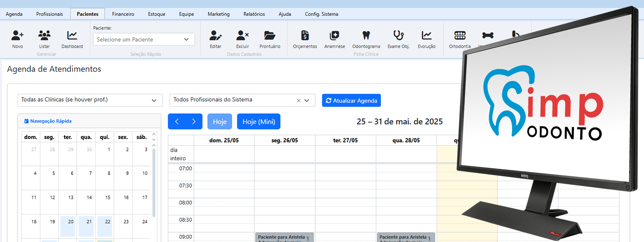644x242 pixels.
Task: Expand the Selecione um Paciente dropdown
Action: [144, 40]
